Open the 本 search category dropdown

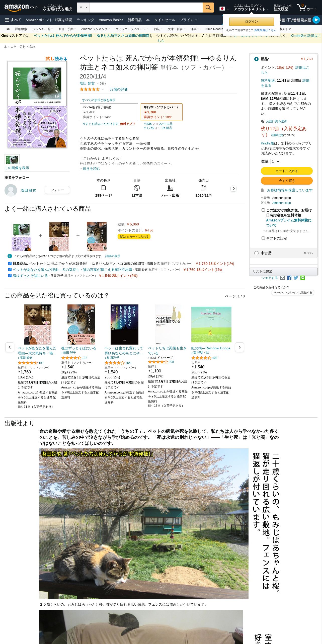[83, 8]
